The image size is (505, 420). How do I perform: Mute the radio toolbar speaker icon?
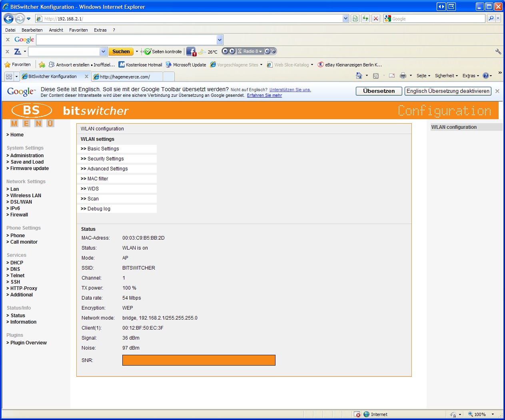pyautogui.click(x=267, y=51)
